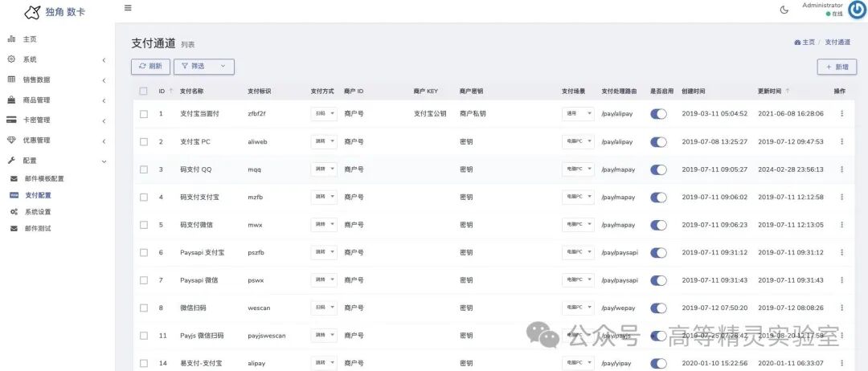The height and width of the screenshot is (371, 868).
Task: Go to 主页 breadcrumb link
Action: 805,42
